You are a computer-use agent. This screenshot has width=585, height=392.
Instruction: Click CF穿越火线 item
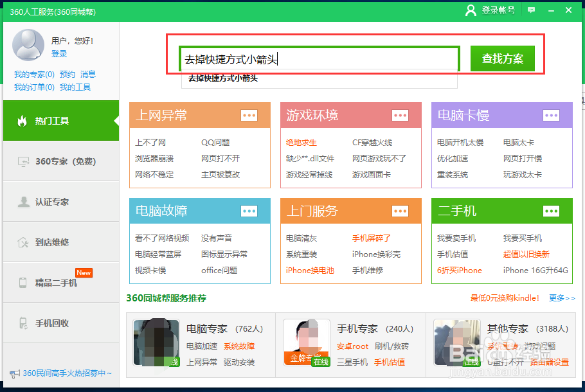click(372, 143)
